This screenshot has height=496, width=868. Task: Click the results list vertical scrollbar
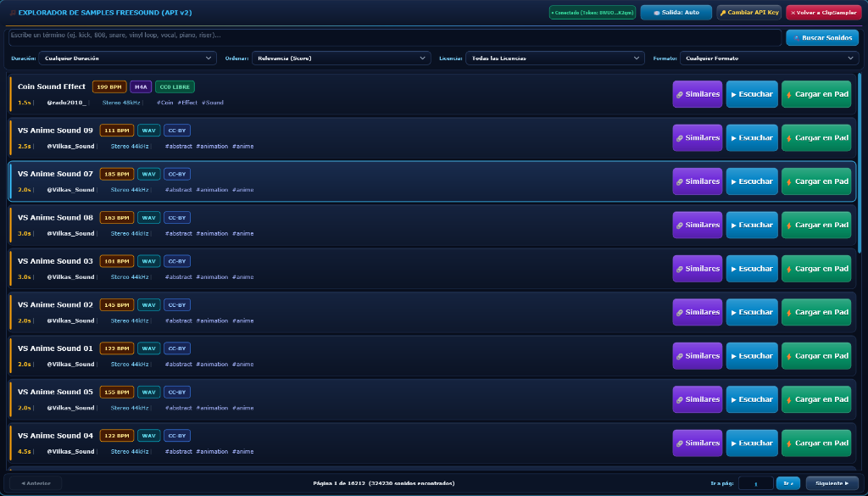(x=860, y=164)
